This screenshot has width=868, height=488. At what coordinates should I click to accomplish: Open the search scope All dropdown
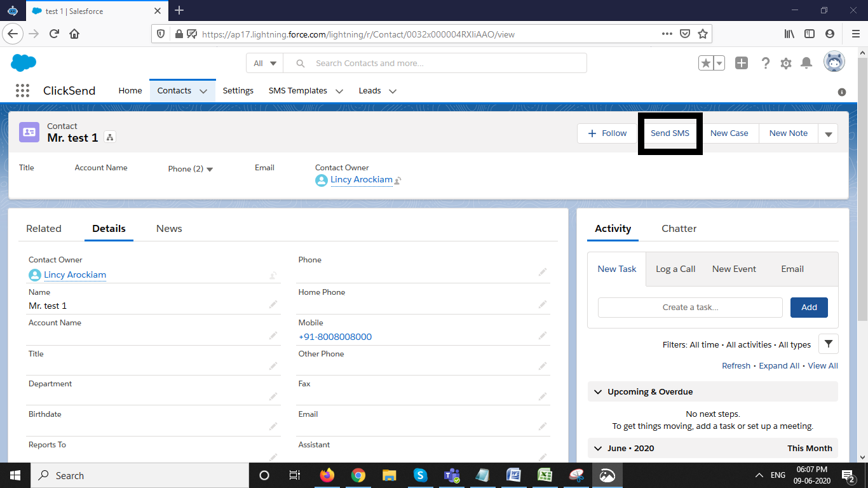[264, 63]
